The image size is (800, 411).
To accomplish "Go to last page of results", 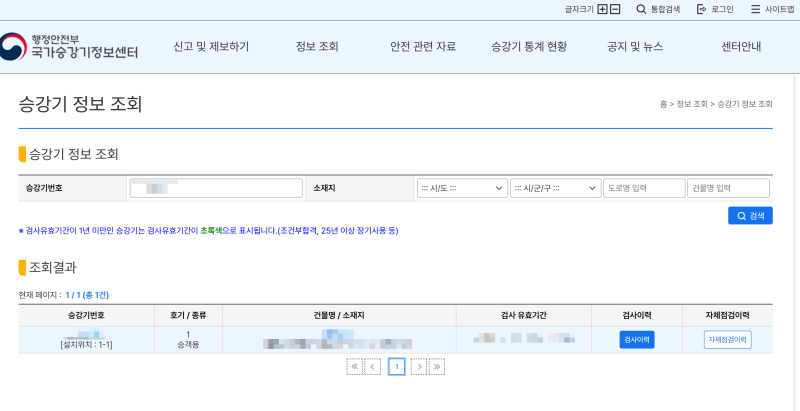I will pyautogui.click(x=437, y=367).
